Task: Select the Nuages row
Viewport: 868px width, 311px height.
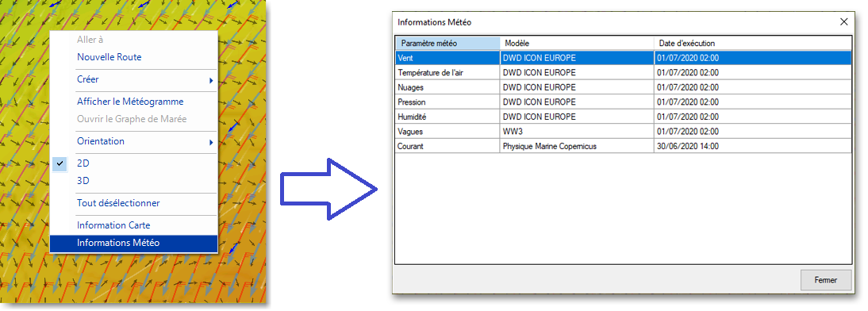Action: (623, 87)
